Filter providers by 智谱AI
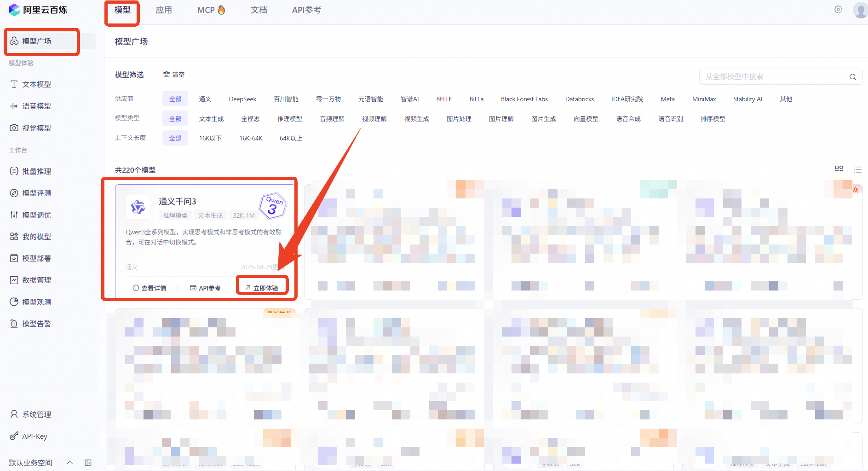The height and width of the screenshot is (471, 868). [410, 99]
